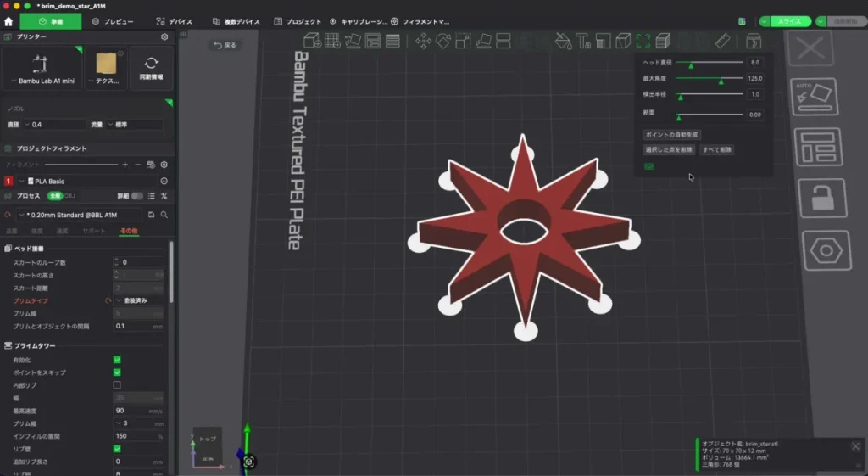The width and height of the screenshot is (868, 476).
Task: Adjust the 検出半径 slider
Action: point(709,94)
